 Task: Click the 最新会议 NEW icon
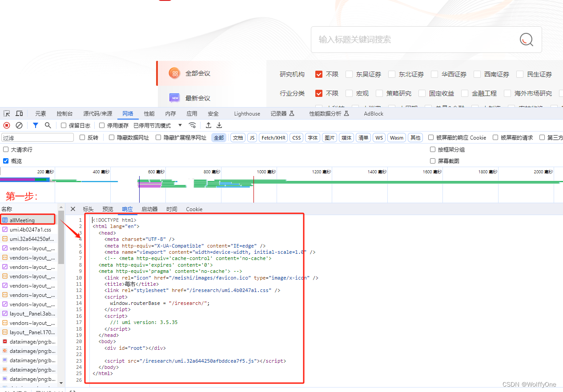tap(174, 98)
